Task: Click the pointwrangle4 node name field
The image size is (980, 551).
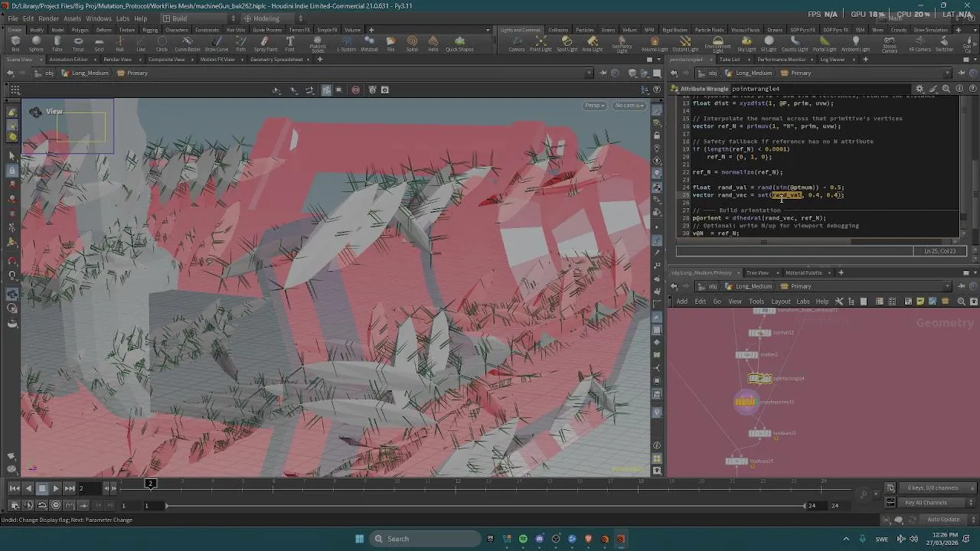Action: [819, 89]
